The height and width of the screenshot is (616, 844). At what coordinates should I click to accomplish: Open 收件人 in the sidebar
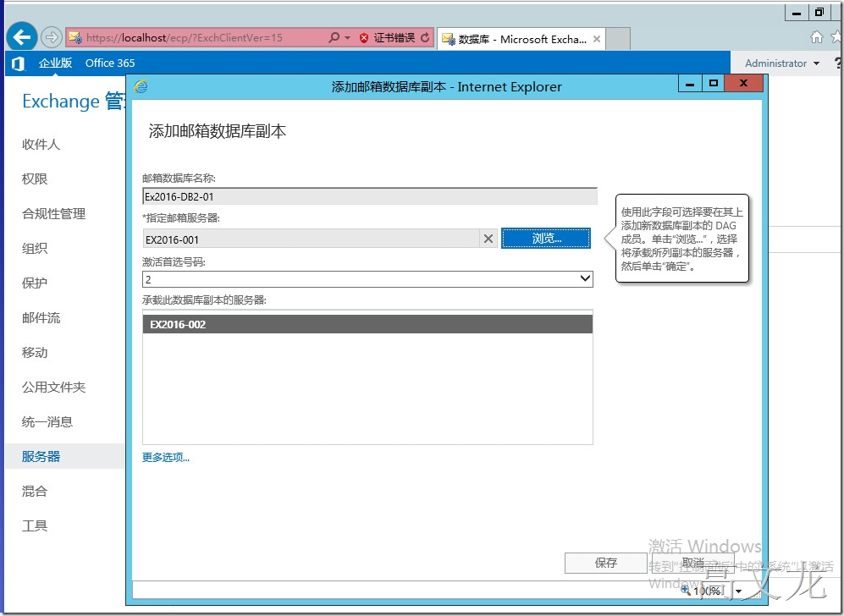coord(41,144)
